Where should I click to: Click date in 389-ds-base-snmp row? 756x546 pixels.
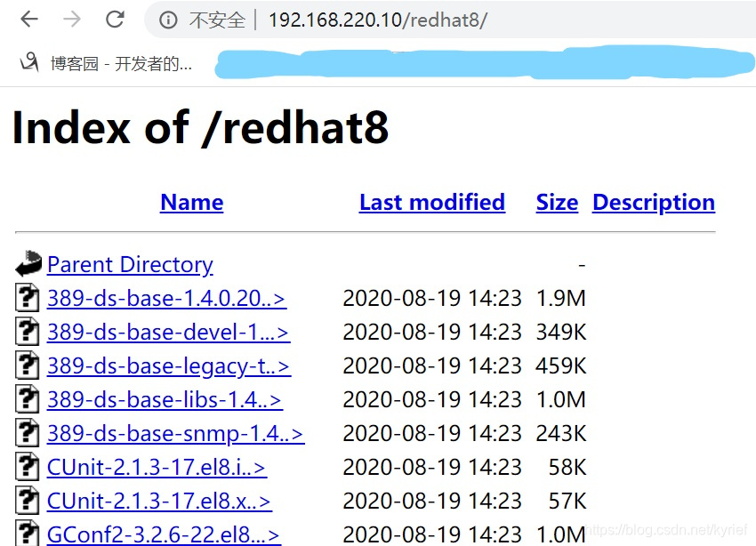click(432, 433)
